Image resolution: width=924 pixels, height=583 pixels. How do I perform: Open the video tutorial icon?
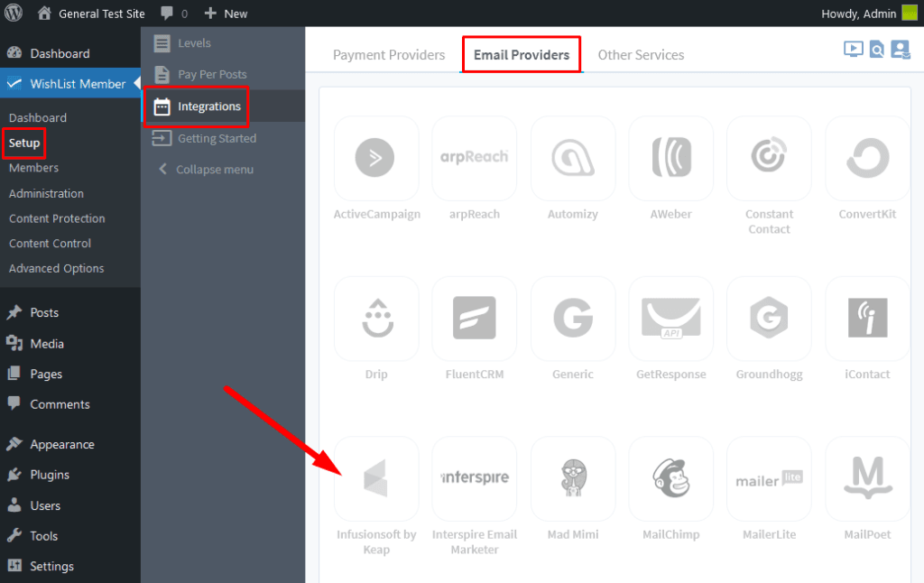pyautogui.click(x=854, y=50)
